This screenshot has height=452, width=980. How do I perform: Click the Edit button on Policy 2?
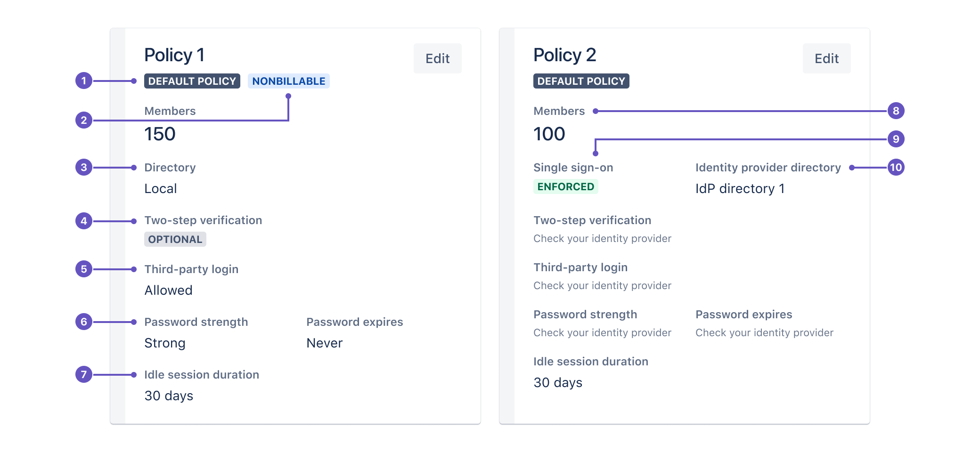[x=827, y=58]
